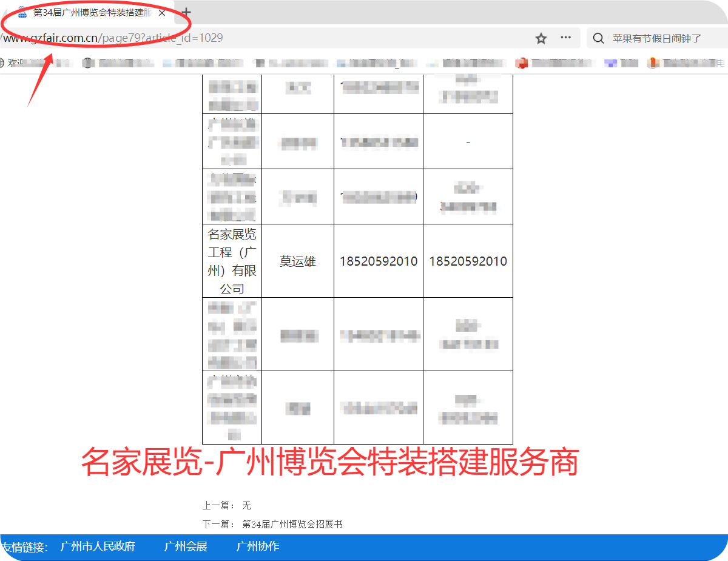Image resolution: width=728 pixels, height=561 pixels.
Task: Open next article 第34届广州博览会招展书
Action: pyautogui.click(x=292, y=524)
